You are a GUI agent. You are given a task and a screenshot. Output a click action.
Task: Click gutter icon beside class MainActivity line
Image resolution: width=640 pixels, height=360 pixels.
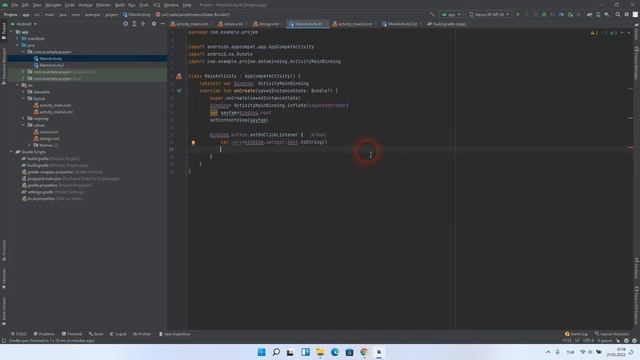179,76
